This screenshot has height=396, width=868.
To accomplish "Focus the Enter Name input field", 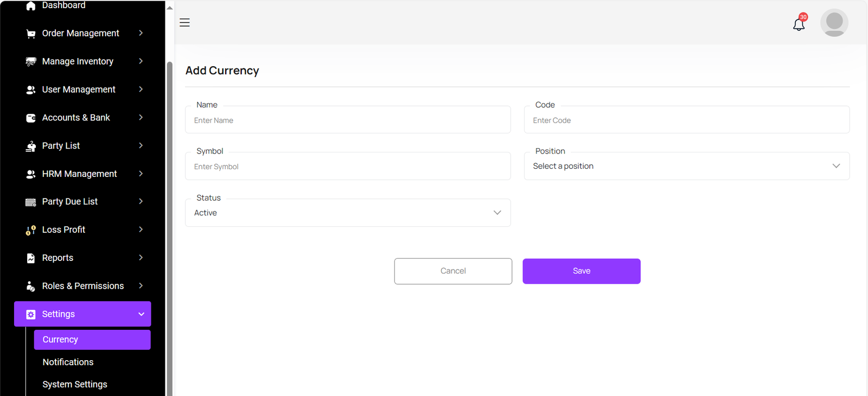I will (348, 120).
